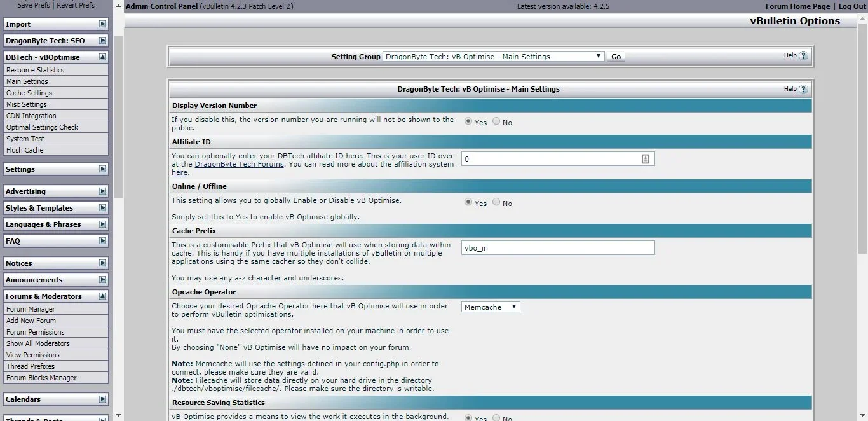The image size is (868, 421).
Task: Open the Setting Group dropdown
Action: [x=494, y=57]
